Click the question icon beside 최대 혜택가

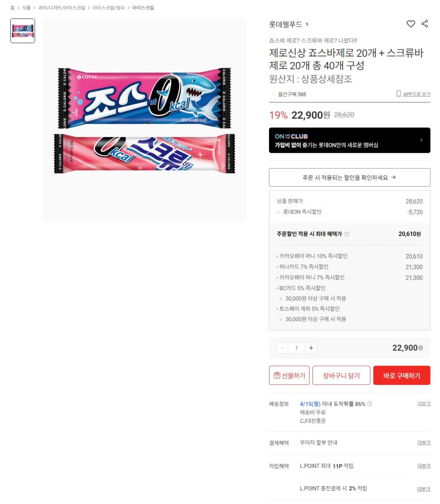click(346, 234)
